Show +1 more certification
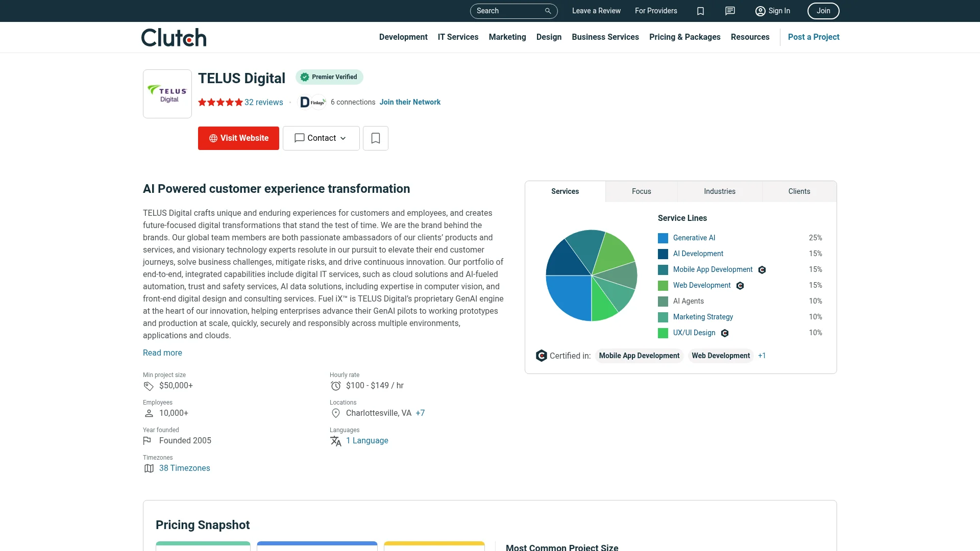 click(762, 356)
